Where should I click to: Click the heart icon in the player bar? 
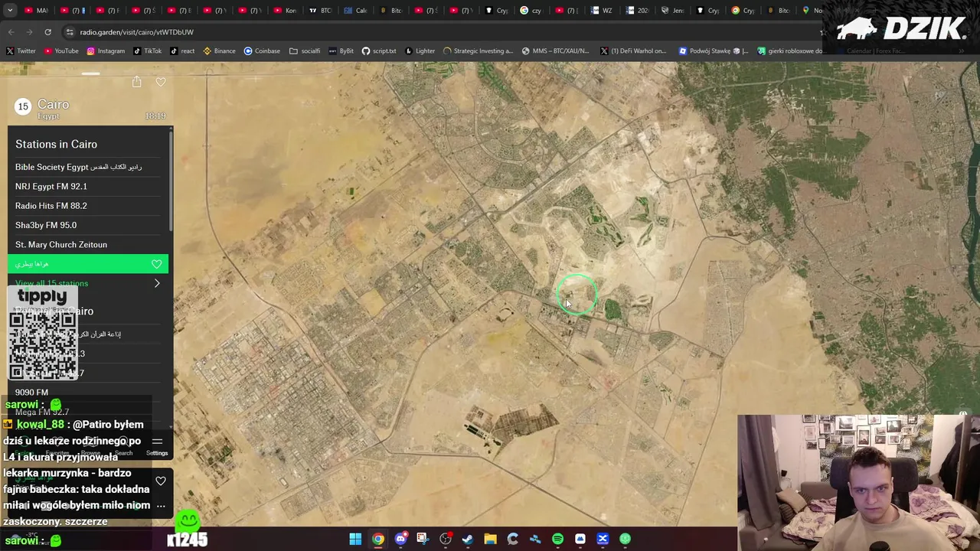point(161,481)
